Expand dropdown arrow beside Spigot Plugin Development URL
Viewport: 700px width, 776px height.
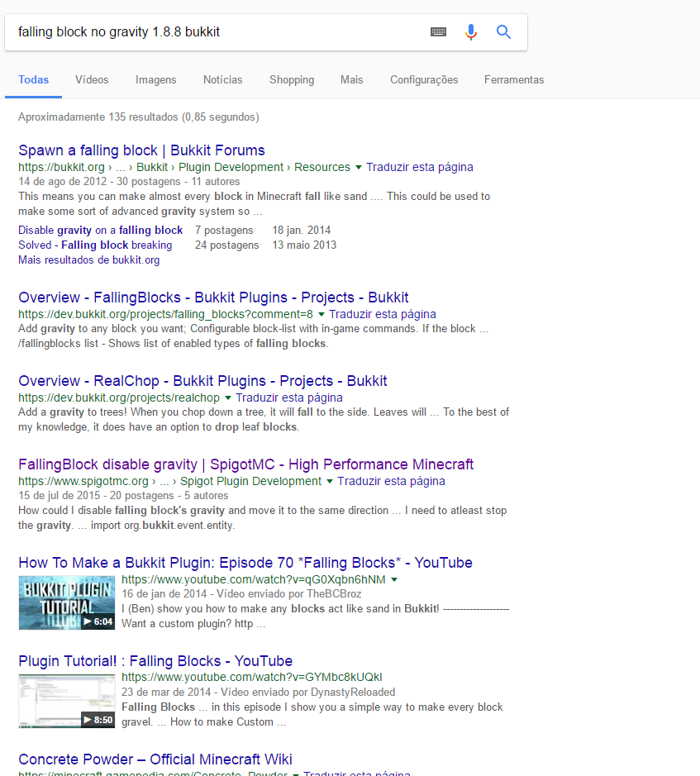coord(330,481)
